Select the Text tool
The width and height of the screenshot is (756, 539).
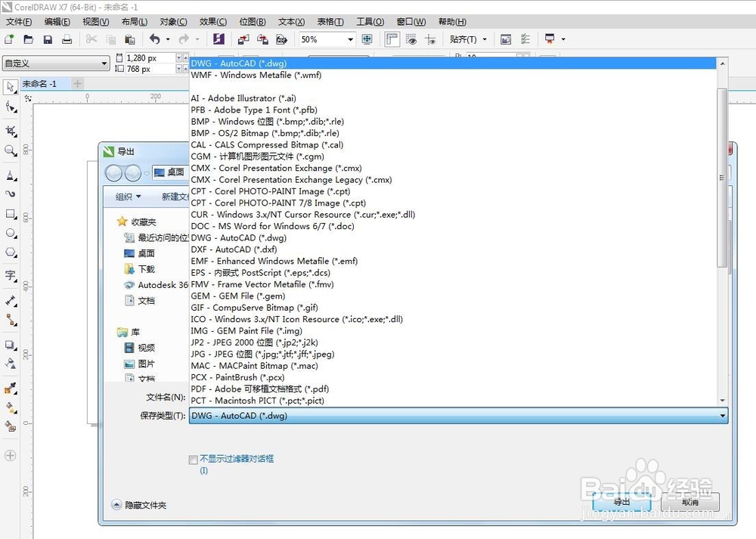(x=10, y=276)
